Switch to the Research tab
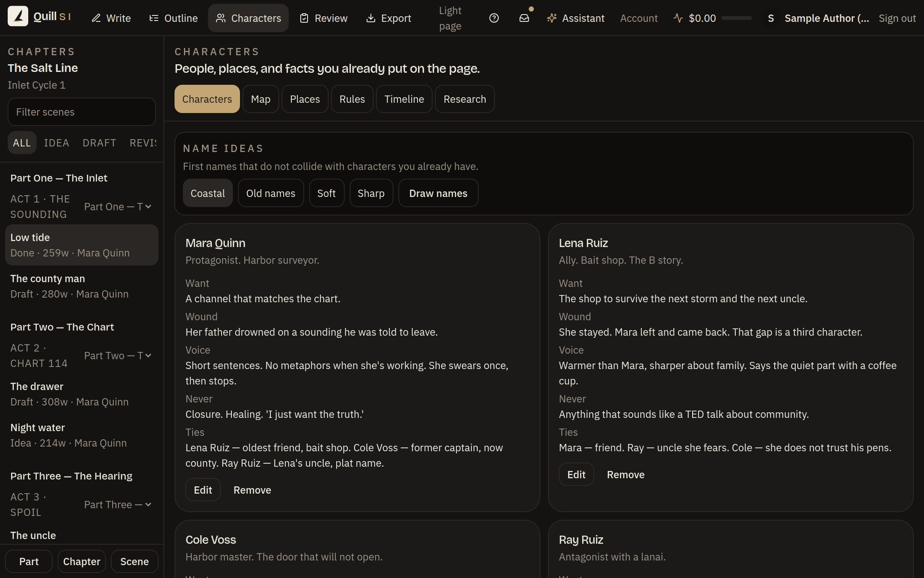The width and height of the screenshot is (924, 578). click(465, 99)
